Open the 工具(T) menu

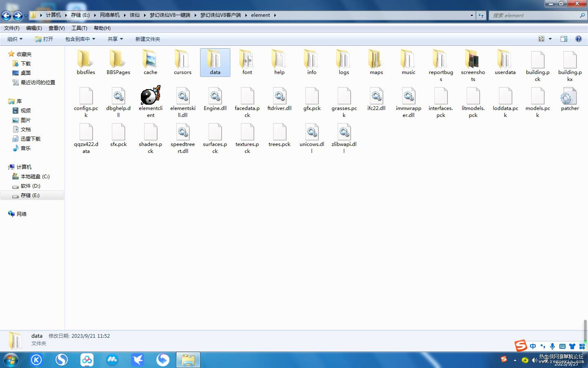pos(79,28)
